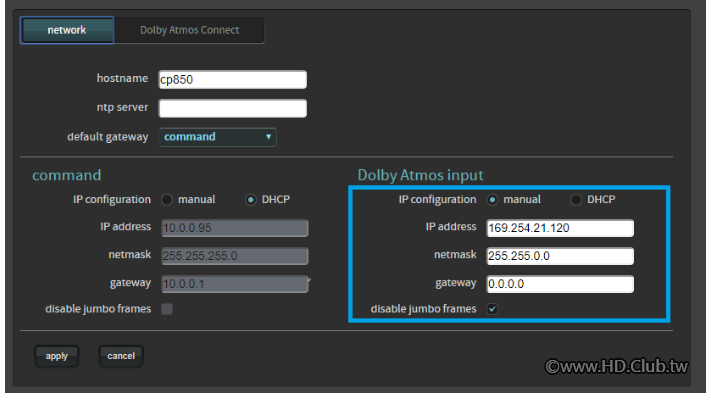
Task: Expand the default gateway dropdown
Action: pos(217,137)
